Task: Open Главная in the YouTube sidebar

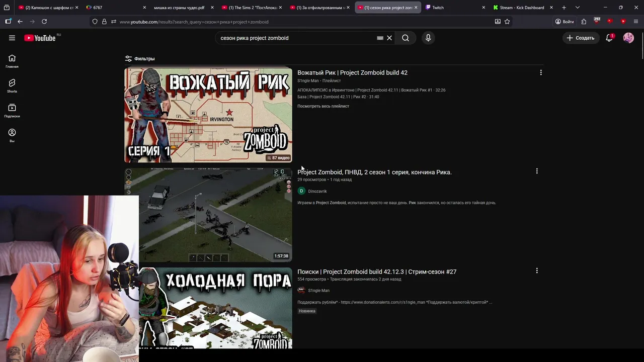Action: [12, 61]
